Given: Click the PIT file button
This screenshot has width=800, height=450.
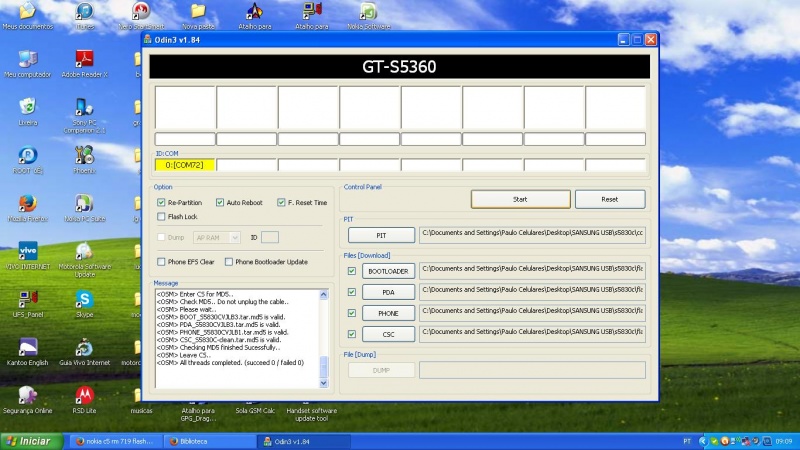Looking at the screenshot, I should (381, 235).
